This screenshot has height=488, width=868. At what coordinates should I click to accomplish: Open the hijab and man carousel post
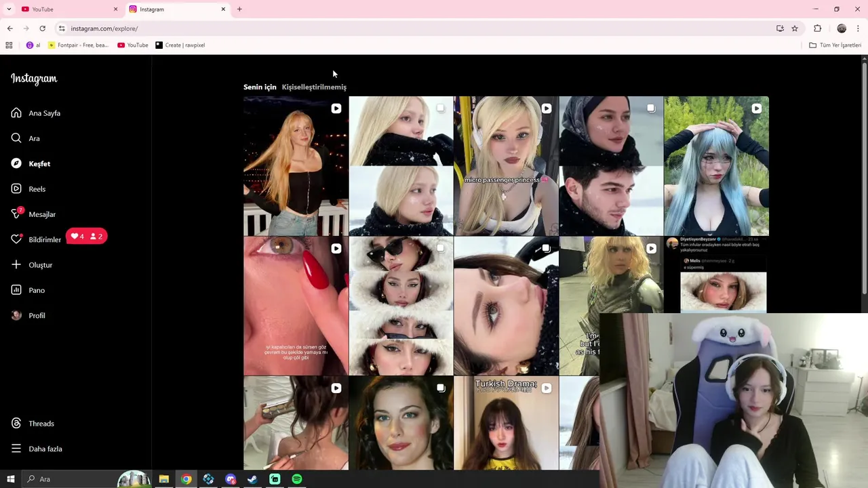tap(611, 165)
